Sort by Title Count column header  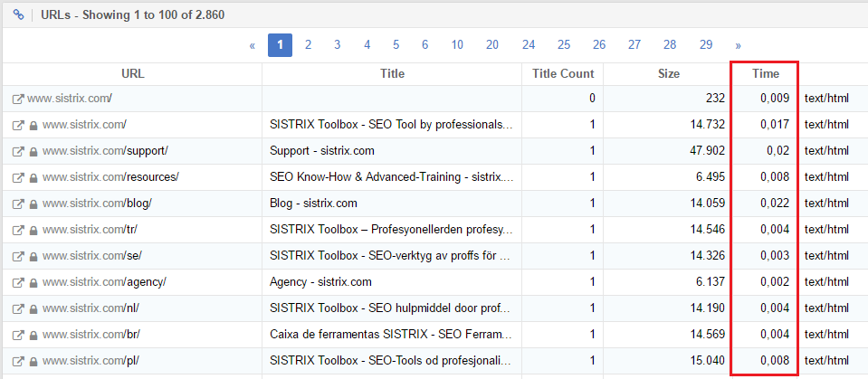[563, 73]
